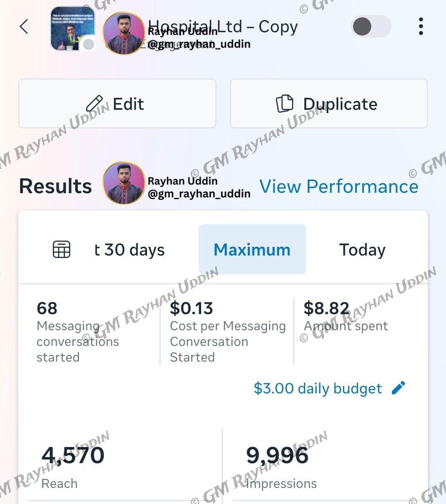Switch to the Today tab
The image size is (446, 504).
tap(362, 250)
